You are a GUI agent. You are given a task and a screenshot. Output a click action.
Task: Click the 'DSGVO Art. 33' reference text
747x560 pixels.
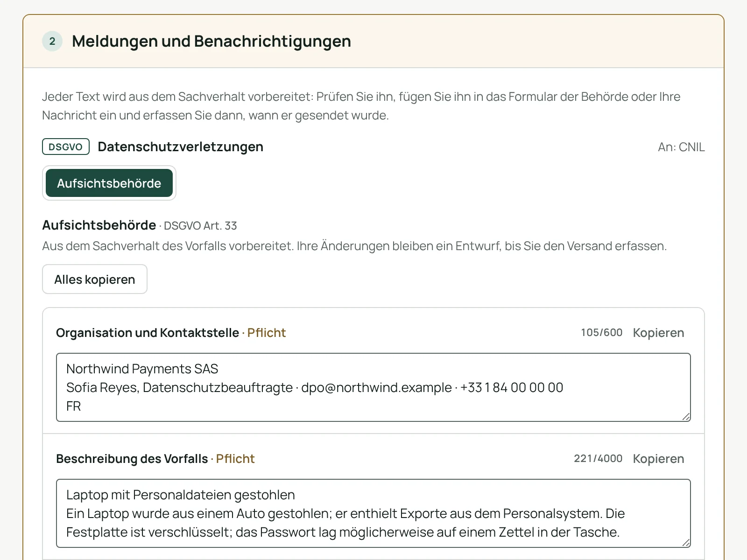(200, 226)
